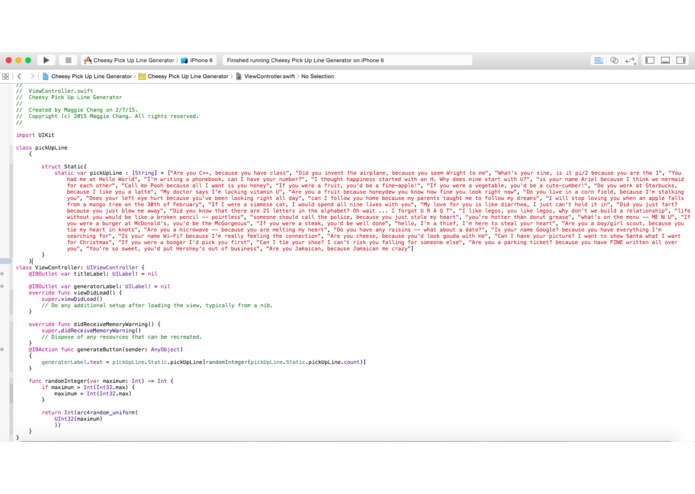
Task: Click the if maximum > Int(Int32.max) line
Action: pos(88,387)
